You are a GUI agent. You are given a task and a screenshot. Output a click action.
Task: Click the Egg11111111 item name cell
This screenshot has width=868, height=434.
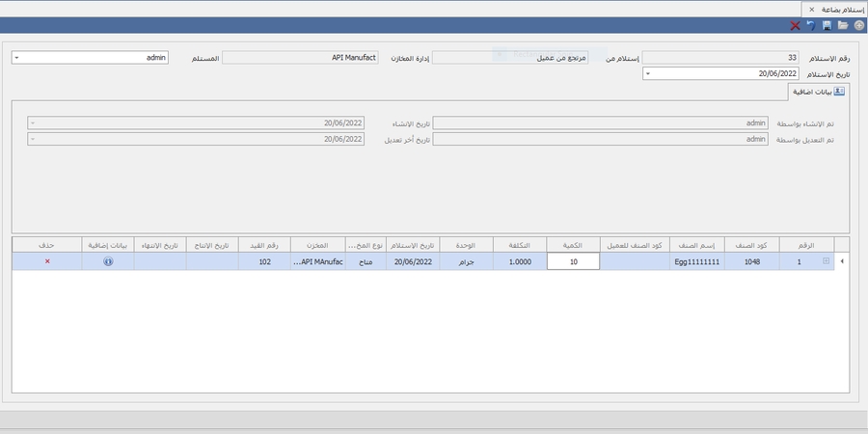[696, 261]
